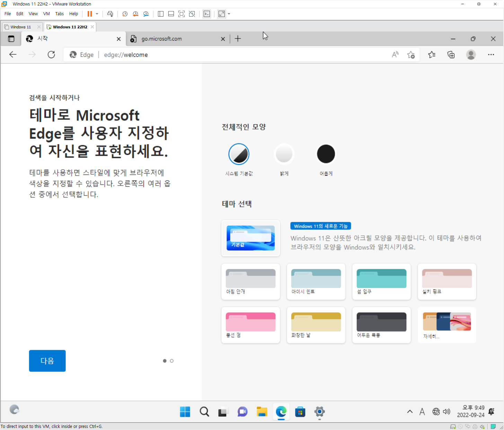This screenshot has width=504, height=430.
Task: Go to the second page indicator dot
Action: tap(172, 361)
